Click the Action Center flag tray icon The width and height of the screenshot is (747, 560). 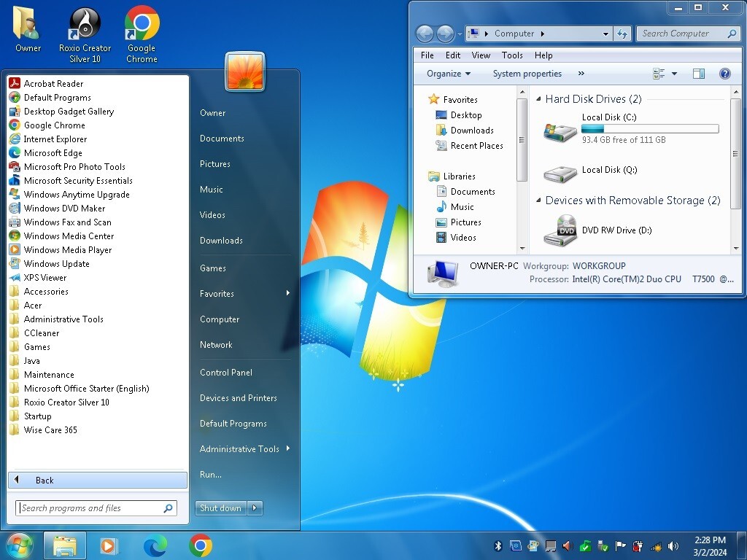point(620,545)
